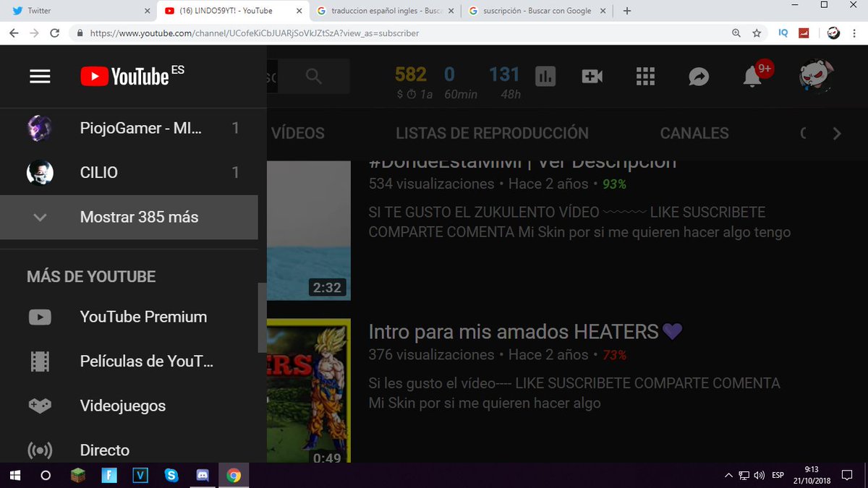Image resolution: width=868 pixels, height=488 pixels.
Task: Click the YouTube Premium icon
Action: coord(40,317)
